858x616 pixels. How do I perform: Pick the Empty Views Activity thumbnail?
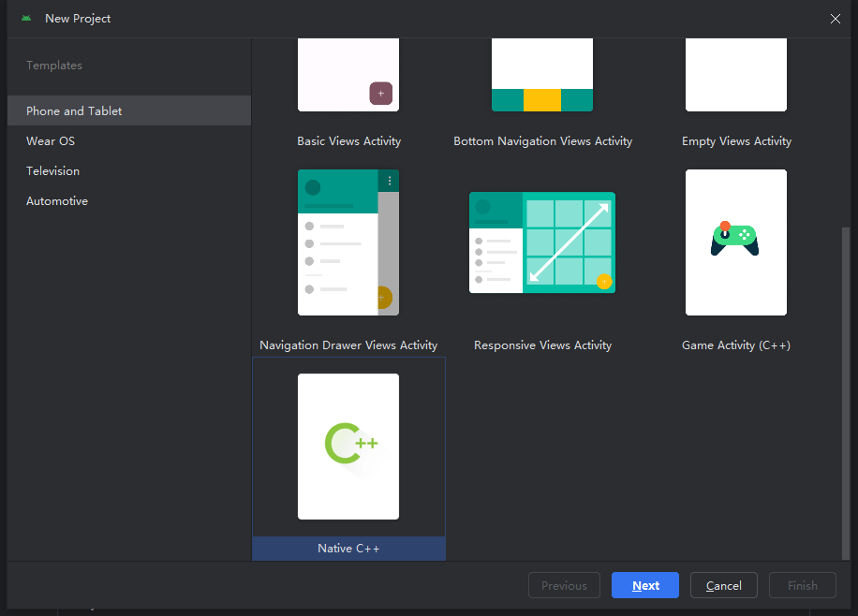[x=736, y=75]
